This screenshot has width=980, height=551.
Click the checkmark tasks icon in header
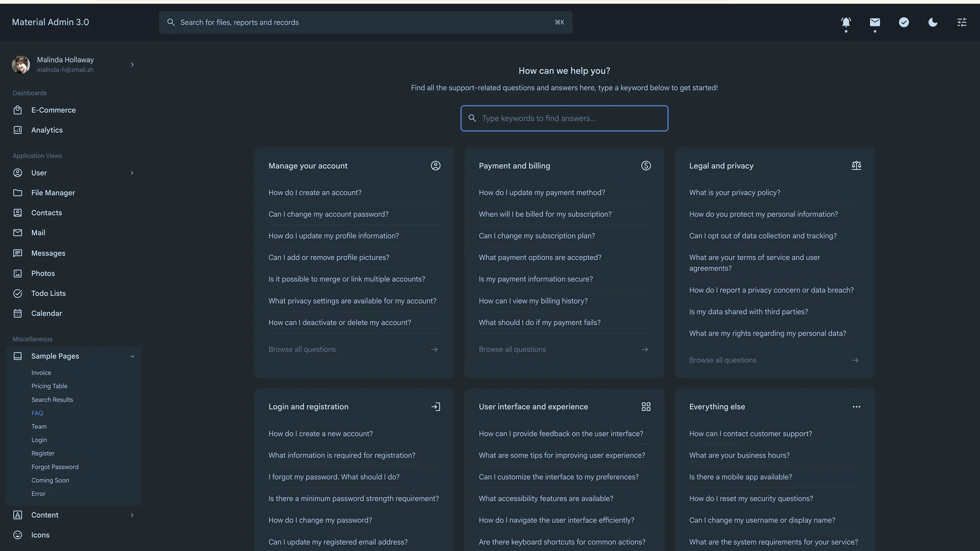coord(904,22)
